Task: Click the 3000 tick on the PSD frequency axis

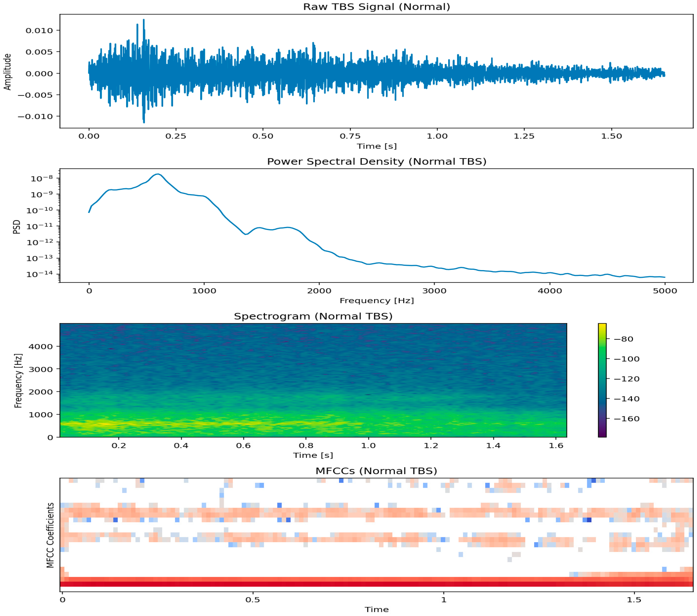Action: coord(434,291)
